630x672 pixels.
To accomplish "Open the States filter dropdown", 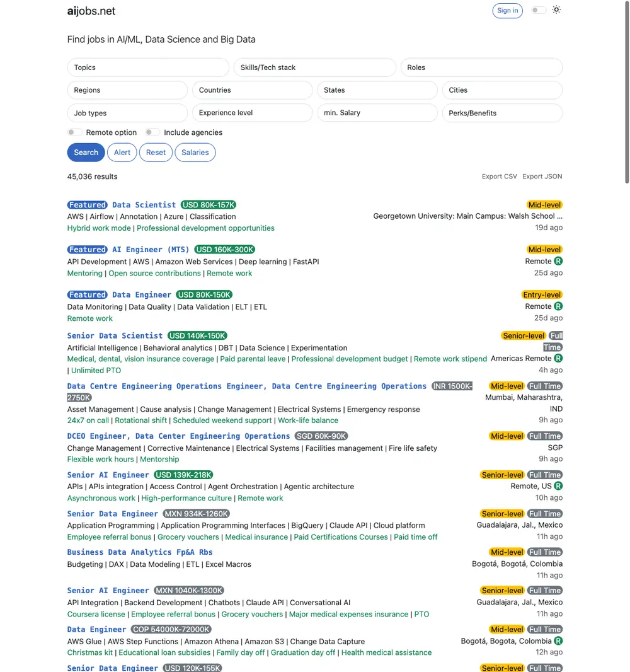I will pyautogui.click(x=377, y=90).
